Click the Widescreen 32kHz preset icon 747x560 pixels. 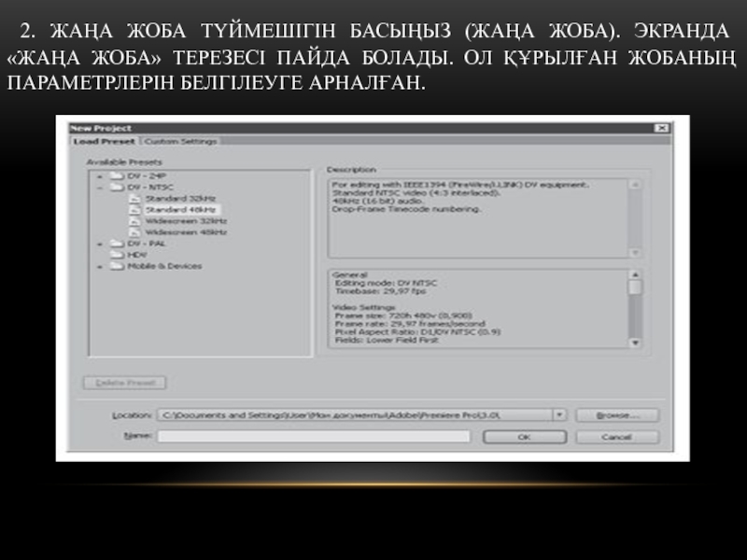coord(135,221)
